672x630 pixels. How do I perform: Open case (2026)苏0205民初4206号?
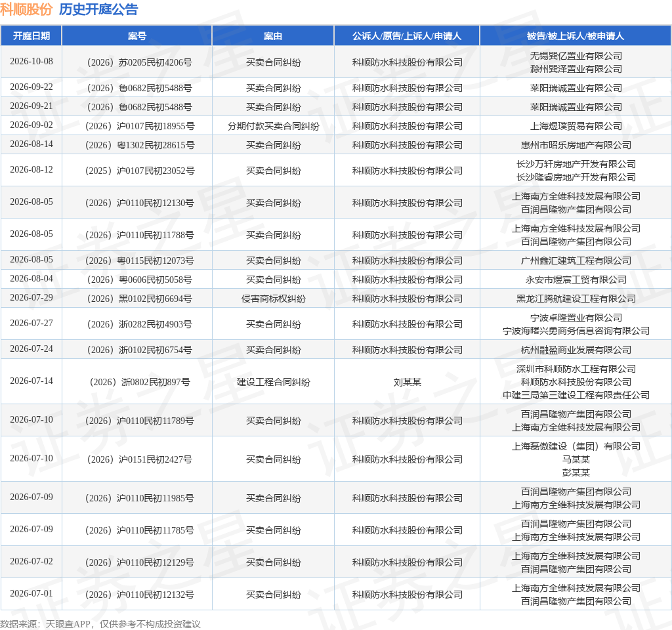(139, 62)
